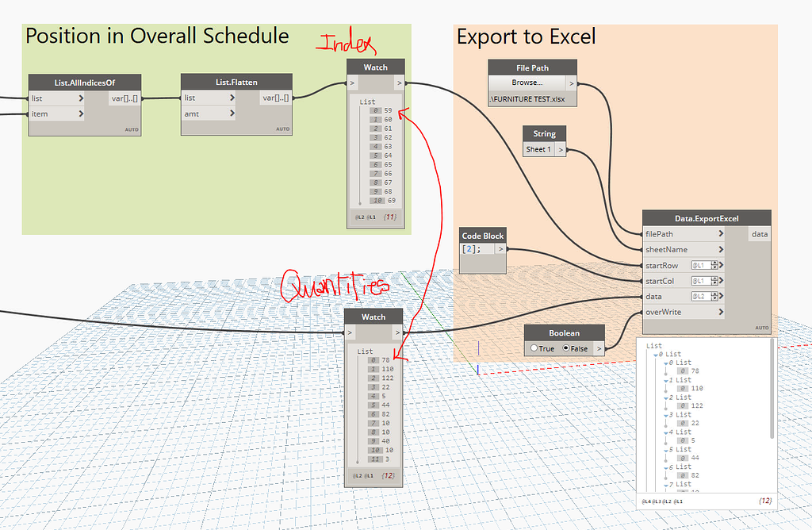The image size is (812, 530).
Task: Click the output port of the Boolean node
Action: (x=599, y=348)
